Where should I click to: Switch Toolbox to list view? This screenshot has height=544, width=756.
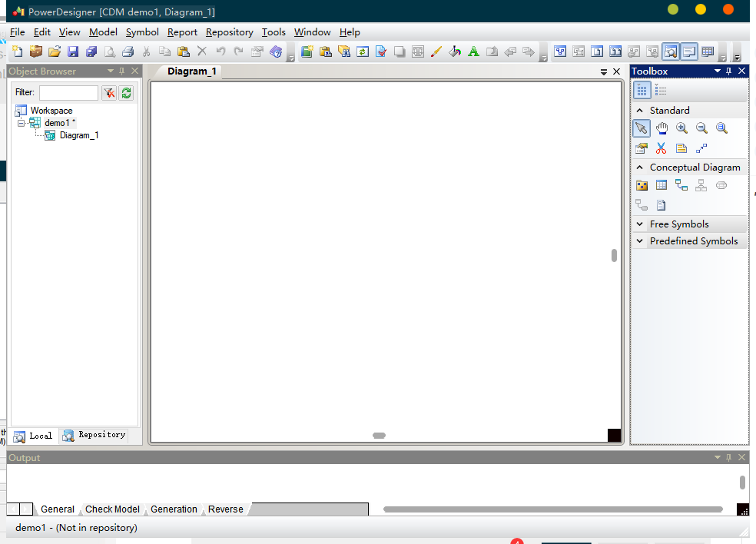click(661, 90)
